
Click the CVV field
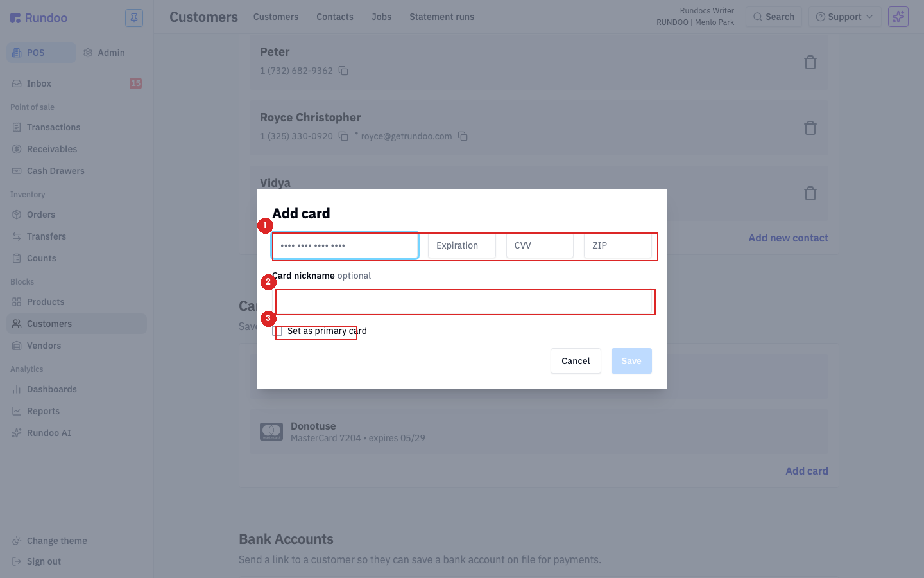point(540,245)
